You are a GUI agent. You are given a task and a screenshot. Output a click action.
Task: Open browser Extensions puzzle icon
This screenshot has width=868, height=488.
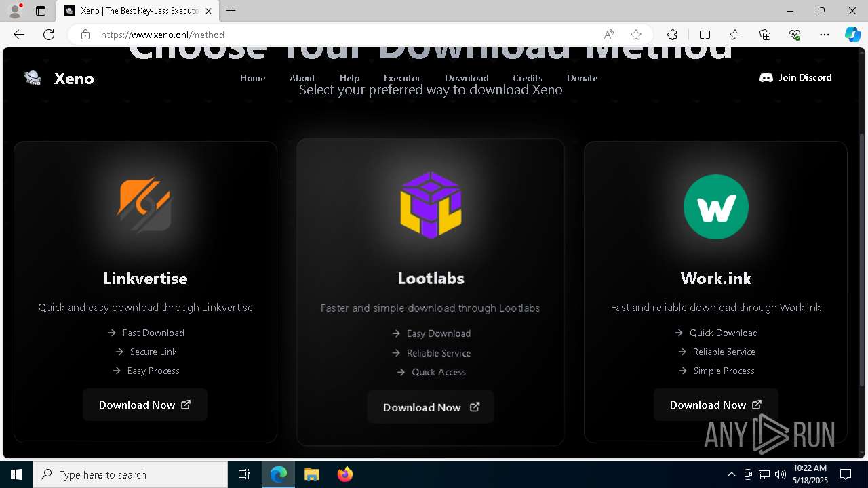[672, 35]
